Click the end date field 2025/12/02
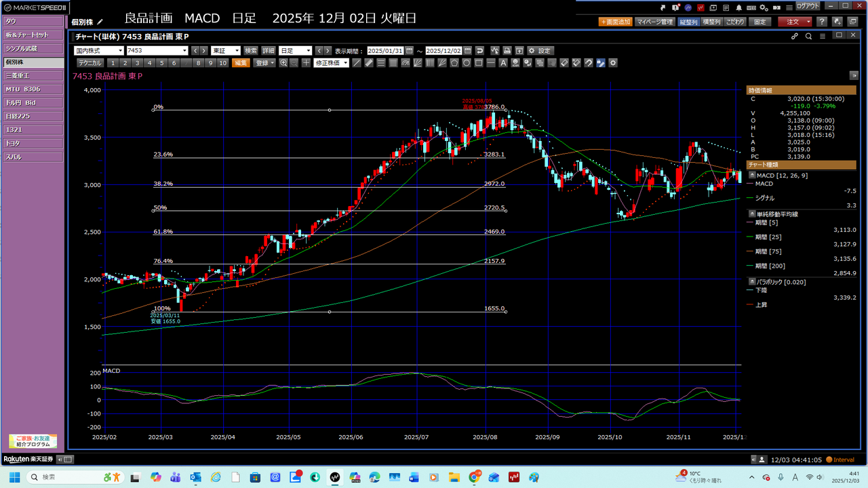 pyautogui.click(x=443, y=51)
